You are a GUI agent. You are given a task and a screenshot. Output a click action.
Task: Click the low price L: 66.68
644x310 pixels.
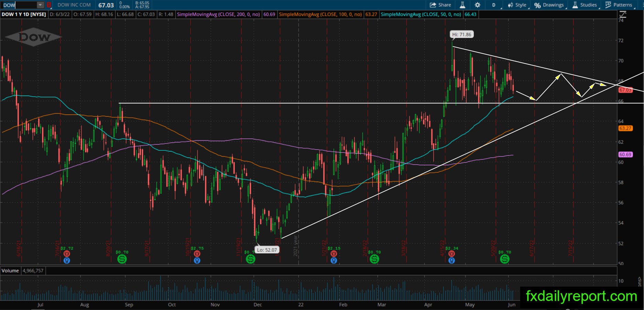click(x=125, y=14)
